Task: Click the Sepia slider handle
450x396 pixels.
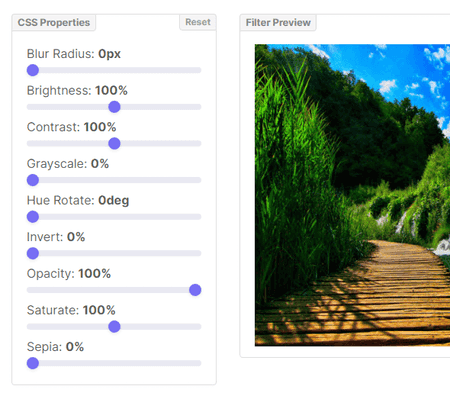Action: pos(33,363)
